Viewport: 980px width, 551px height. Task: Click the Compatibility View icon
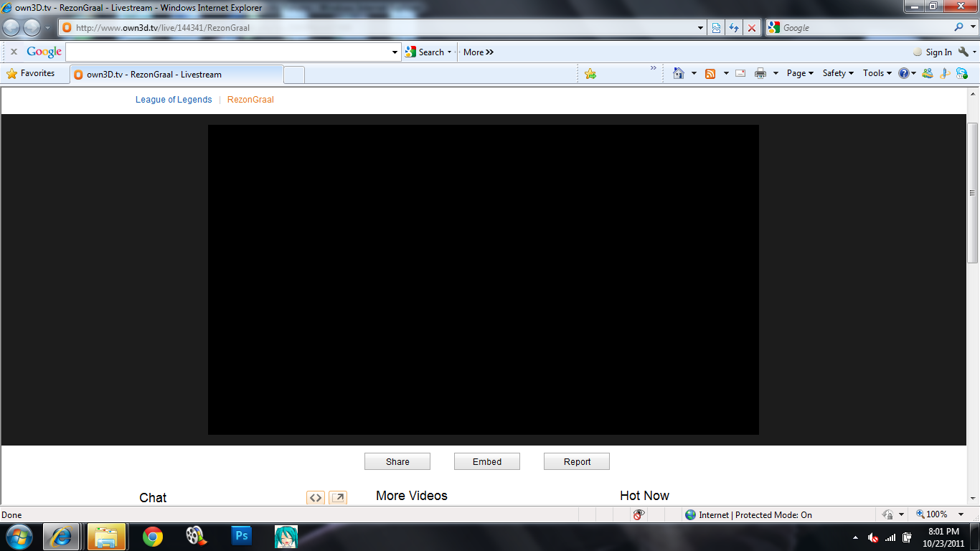(x=716, y=28)
